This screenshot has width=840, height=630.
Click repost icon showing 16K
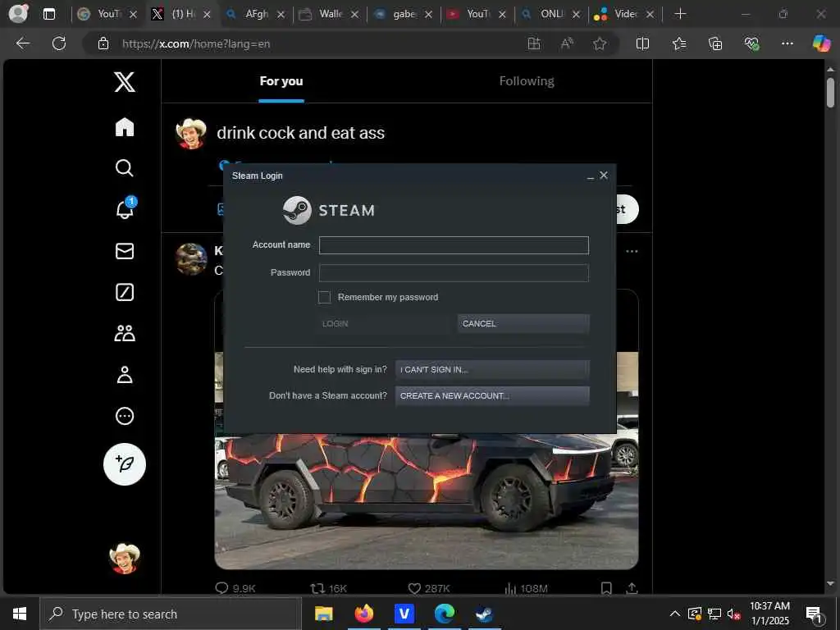[317, 588]
